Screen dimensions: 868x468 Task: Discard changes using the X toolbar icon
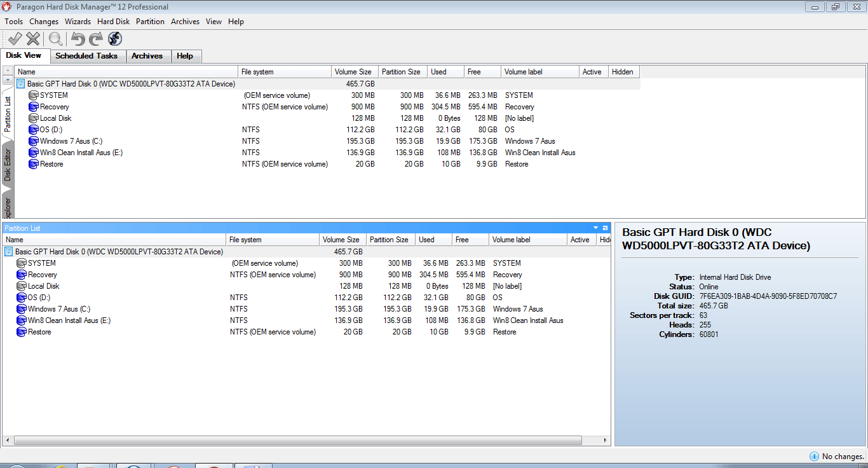click(33, 39)
